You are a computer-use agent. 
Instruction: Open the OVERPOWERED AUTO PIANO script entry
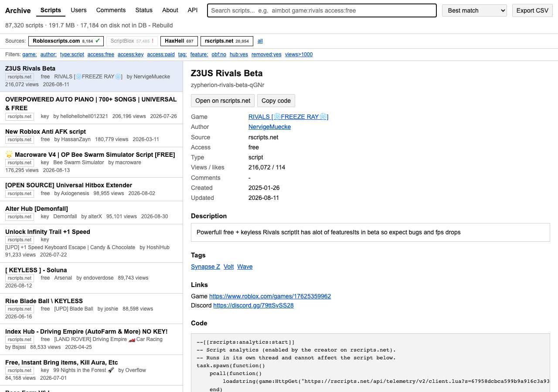tap(92, 108)
